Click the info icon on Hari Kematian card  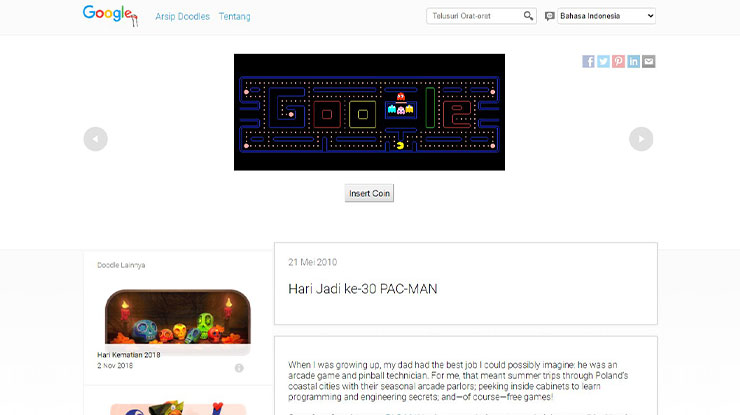[239, 368]
